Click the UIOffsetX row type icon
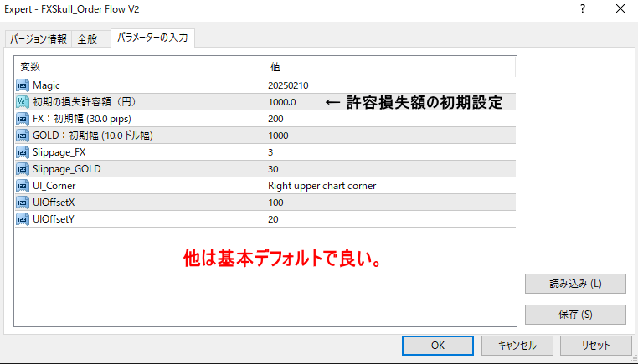This screenshot has height=364, width=638. (x=23, y=202)
